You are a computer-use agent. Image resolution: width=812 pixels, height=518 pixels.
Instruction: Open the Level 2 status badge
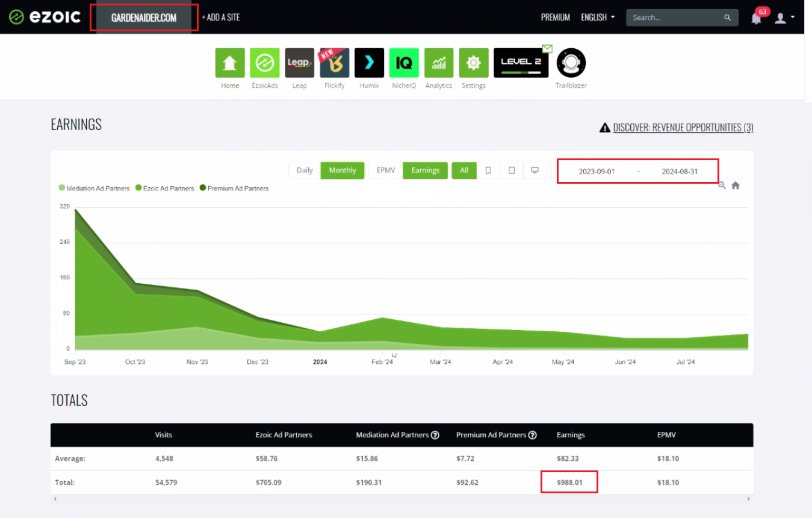[x=521, y=63]
